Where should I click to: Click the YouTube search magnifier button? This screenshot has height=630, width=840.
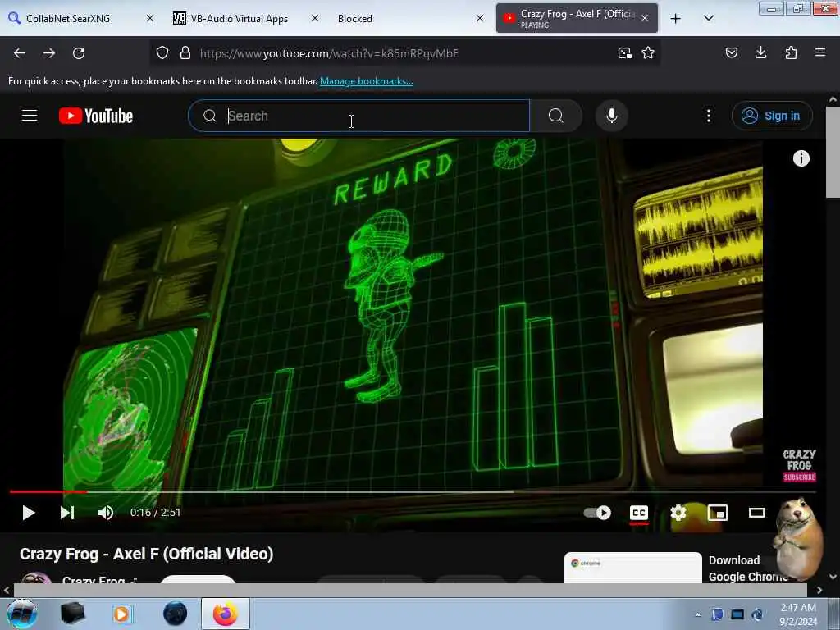[x=556, y=116]
